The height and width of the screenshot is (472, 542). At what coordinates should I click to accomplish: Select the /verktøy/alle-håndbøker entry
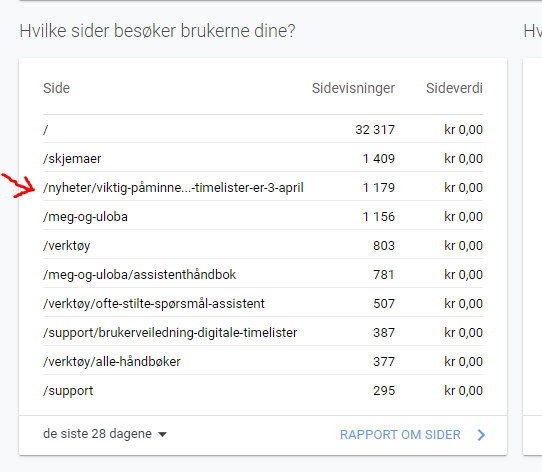[x=112, y=362]
